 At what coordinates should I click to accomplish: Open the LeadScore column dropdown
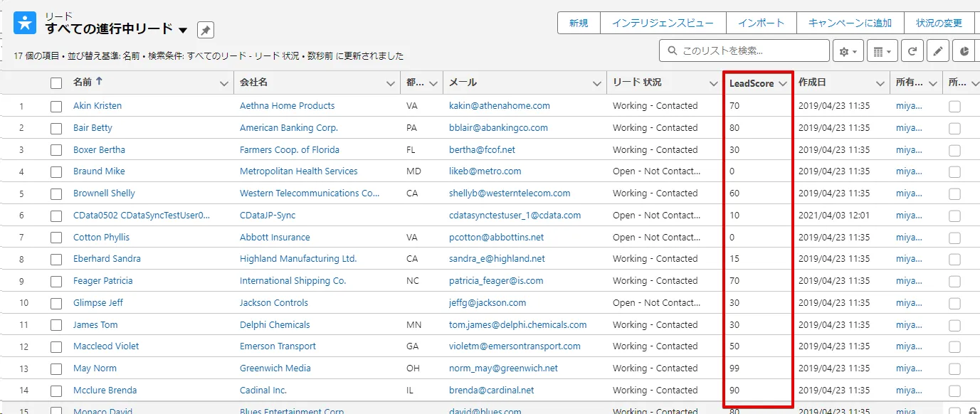(x=784, y=83)
